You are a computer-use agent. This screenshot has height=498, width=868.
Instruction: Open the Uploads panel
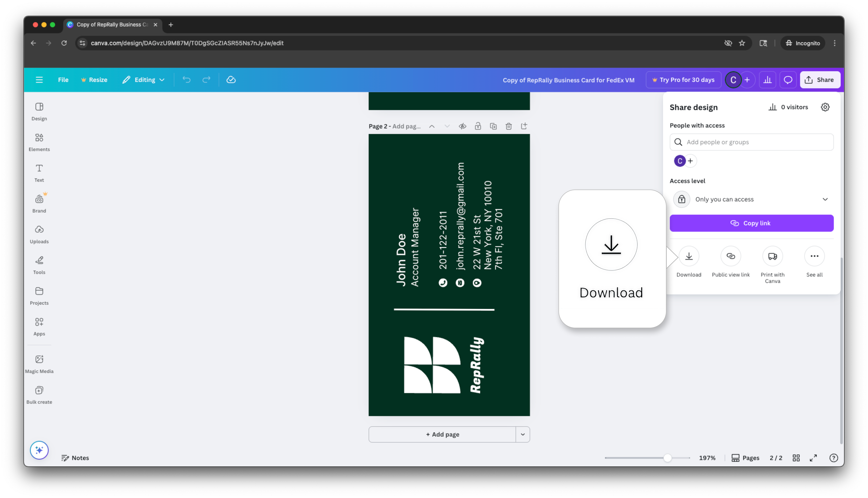[39, 235]
